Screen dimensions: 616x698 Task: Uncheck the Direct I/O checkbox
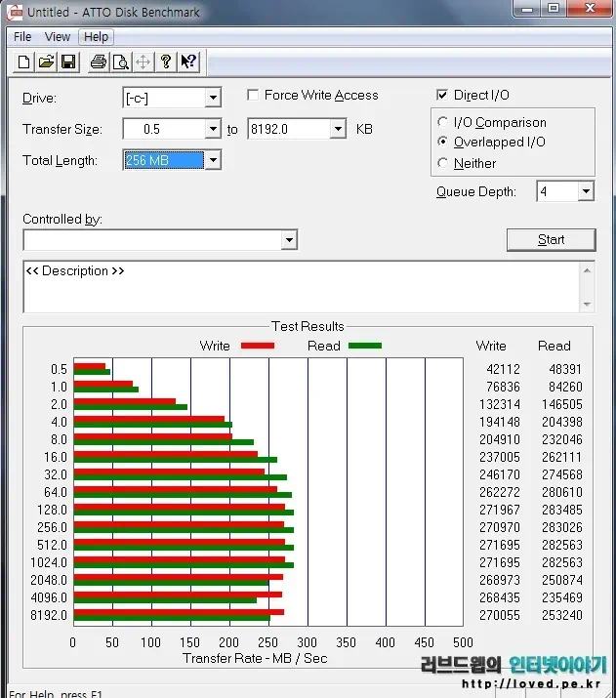click(x=443, y=96)
